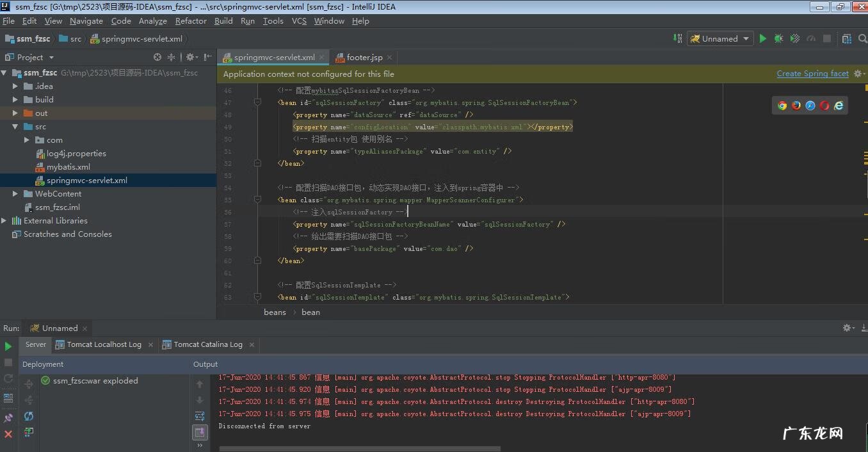
Task: Open the Refactor menu
Action: coord(191,20)
